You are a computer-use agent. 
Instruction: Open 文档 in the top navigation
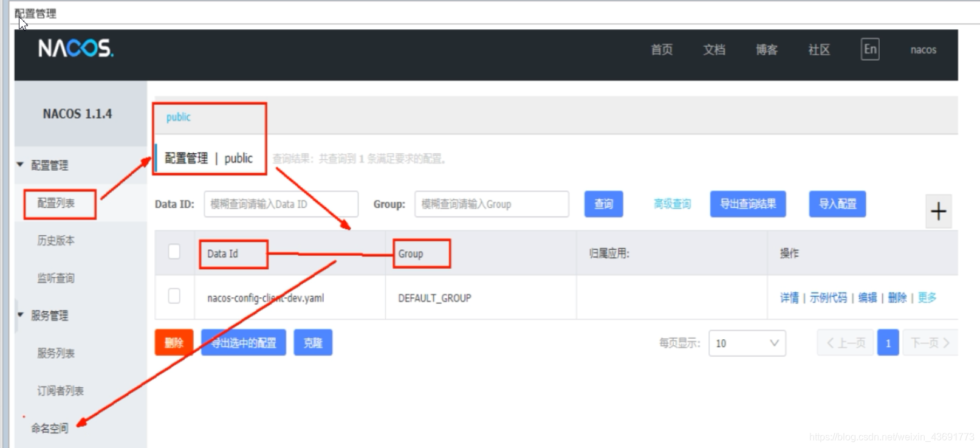(714, 50)
